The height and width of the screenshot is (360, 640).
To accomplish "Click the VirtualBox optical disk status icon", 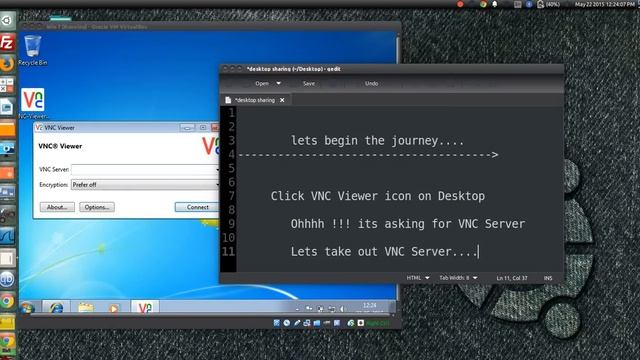I will [x=287, y=323].
